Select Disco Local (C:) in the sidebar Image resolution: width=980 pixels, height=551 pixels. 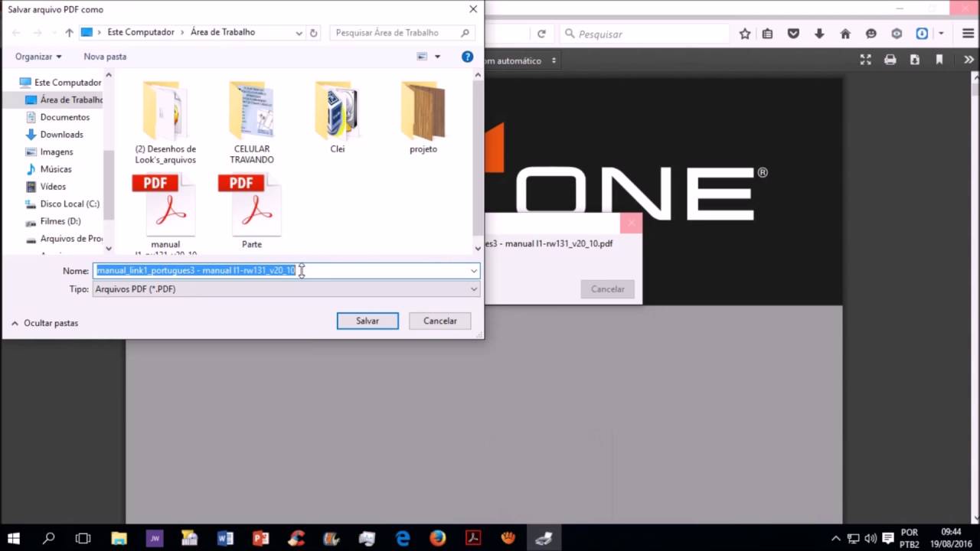(x=63, y=204)
